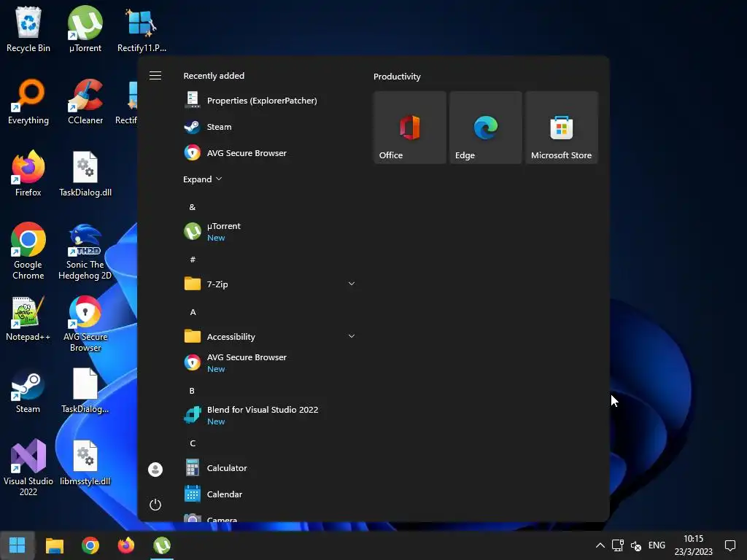747x560 pixels.
Task: Select the TaskDialog... blank file on desktop
Action: coord(85,391)
